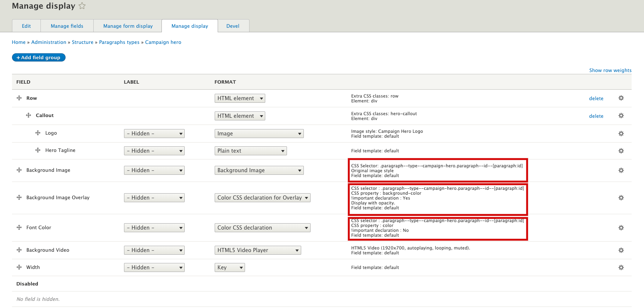Viewport: 644px width, 308px height.
Task: Open the Devel tab
Action: coord(233,26)
